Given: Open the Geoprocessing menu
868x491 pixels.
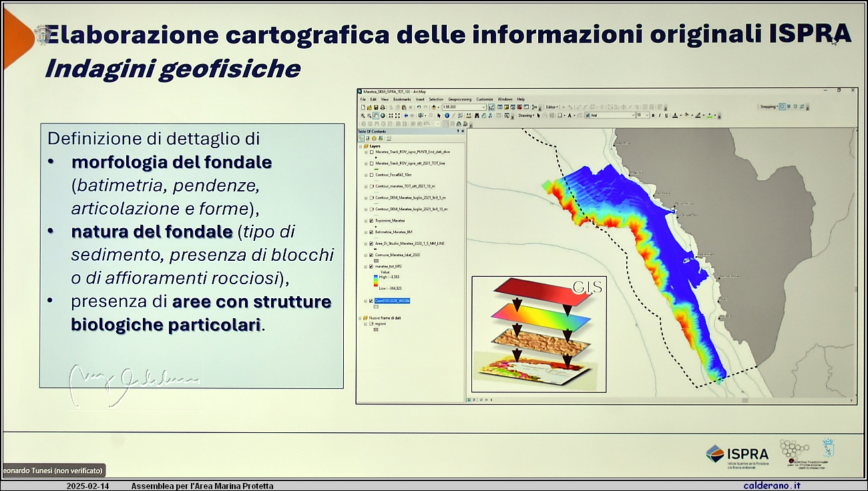Looking at the screenshot, I should (459, 99).
